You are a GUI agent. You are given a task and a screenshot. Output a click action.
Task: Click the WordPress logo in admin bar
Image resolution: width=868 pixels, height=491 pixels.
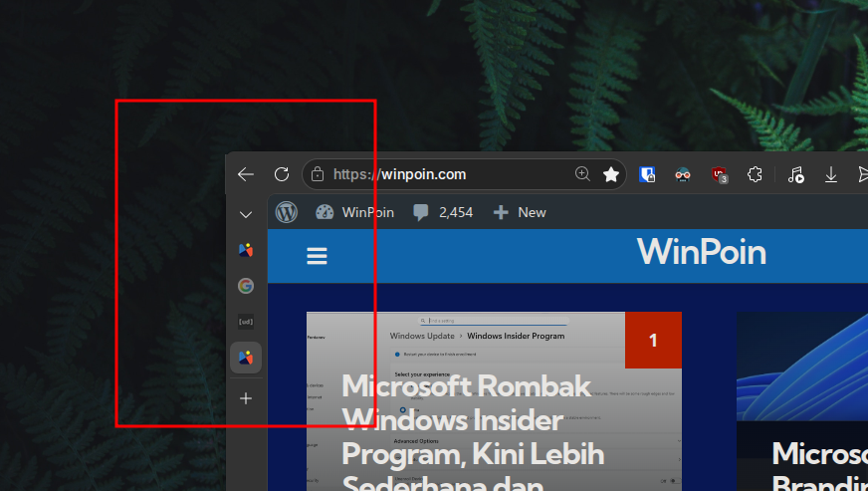tap(287, 212)
